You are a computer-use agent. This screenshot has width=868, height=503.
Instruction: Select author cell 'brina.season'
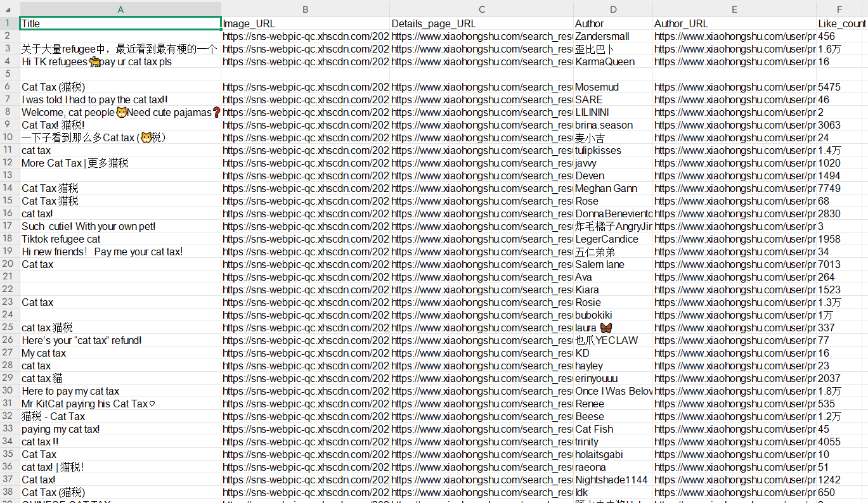tap(613, 125)
